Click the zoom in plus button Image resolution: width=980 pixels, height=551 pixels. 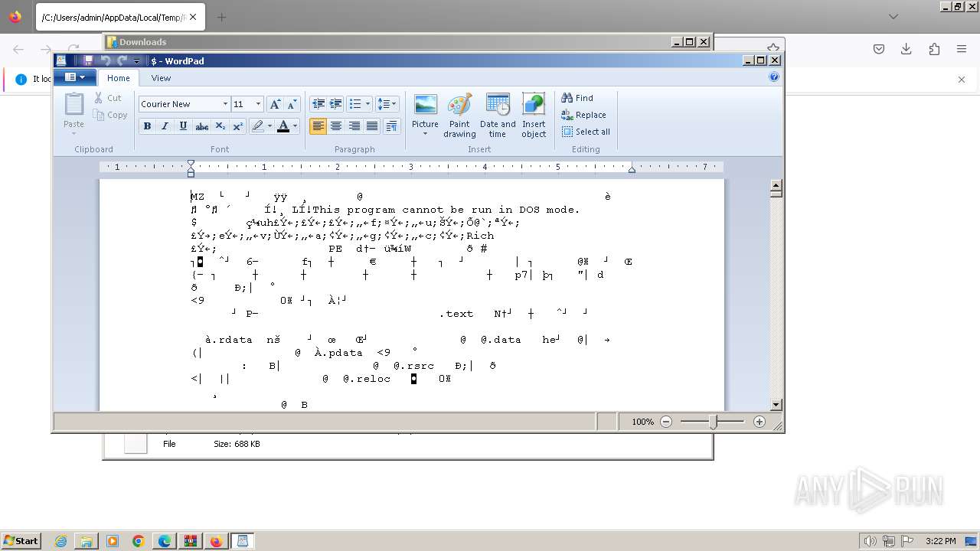pyautogui.click(x=759, y=422)
